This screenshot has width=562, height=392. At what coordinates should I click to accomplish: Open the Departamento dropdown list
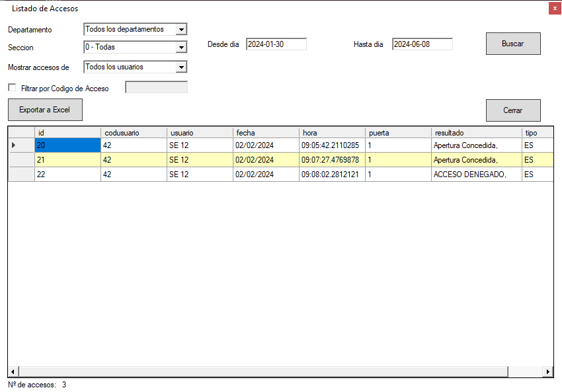pyautogui.click(x=181, y=29)
